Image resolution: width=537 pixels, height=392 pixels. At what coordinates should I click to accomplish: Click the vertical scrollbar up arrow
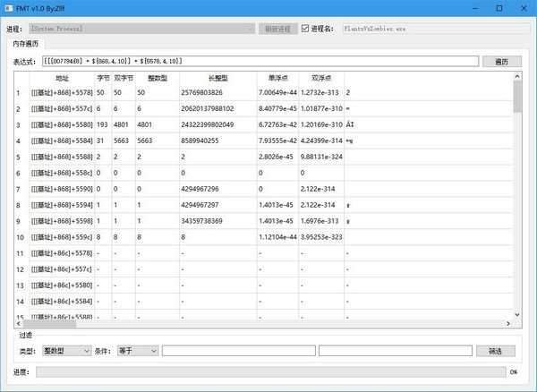tap(517, 76)
